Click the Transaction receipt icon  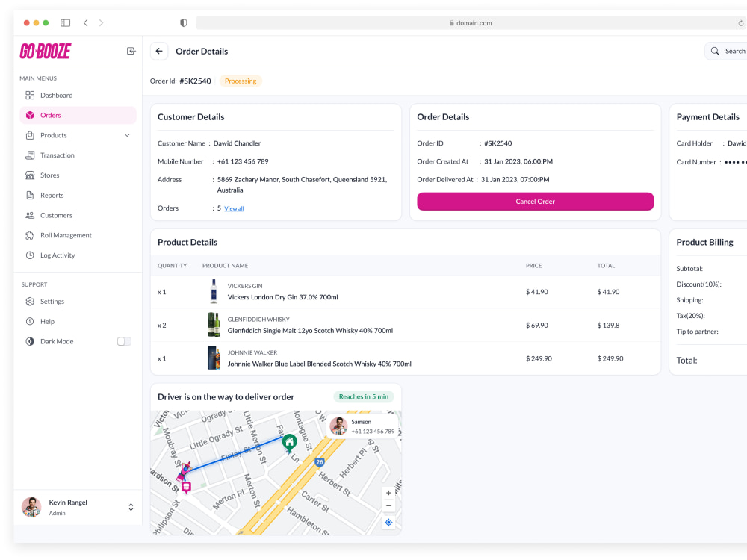[x=30, y=155]
